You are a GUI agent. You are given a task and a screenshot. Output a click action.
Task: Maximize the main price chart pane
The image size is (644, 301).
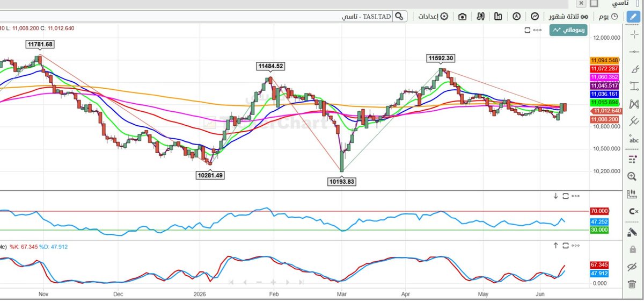coord(528,31)
